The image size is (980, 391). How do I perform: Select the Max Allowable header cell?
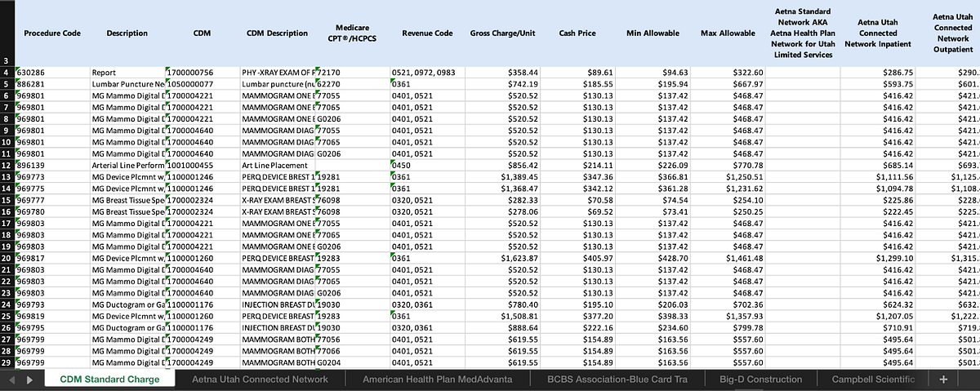pyautogui.click(x=728, y=33)
